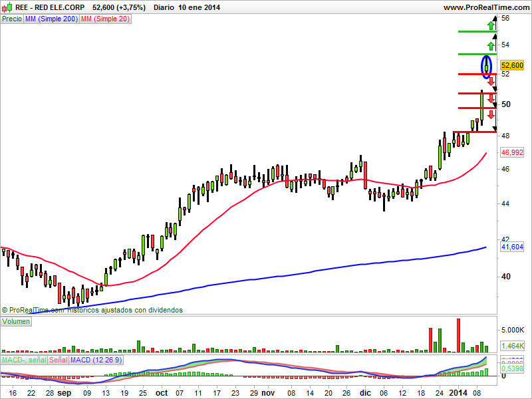This screenshot has width=532, height=399.
Task: Select the Señal label in the MACD panel
Action: [x=59, y=360]
